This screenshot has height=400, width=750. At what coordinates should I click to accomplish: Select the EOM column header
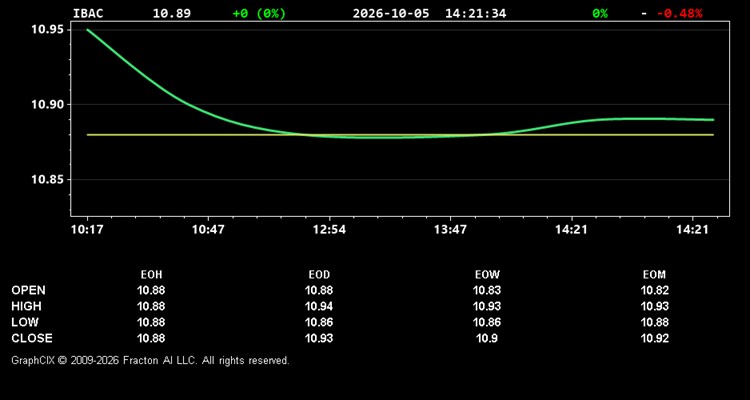[x=654, y=275]
